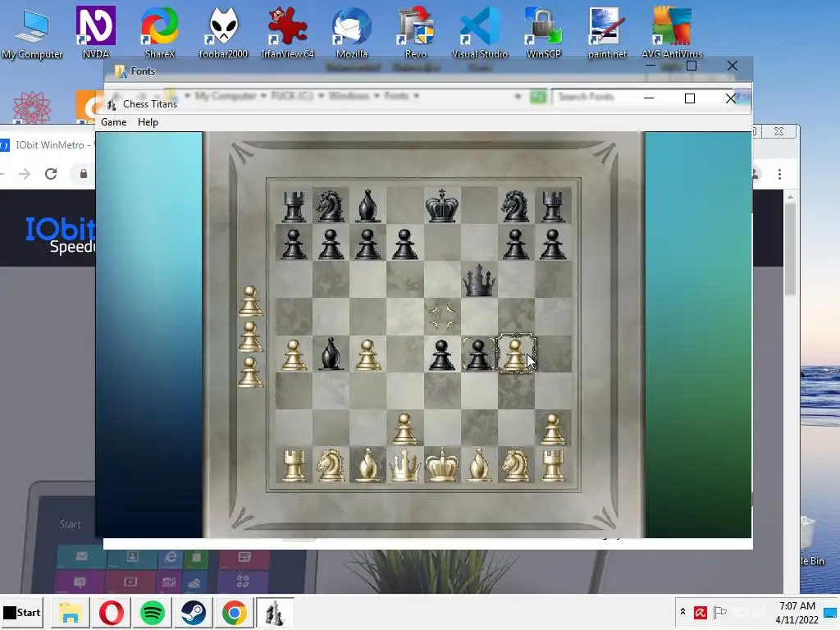Image resolution: width=840 pixels, height=630 pixels.
Task: Select the black knight next to left rook
Action: 331,206
